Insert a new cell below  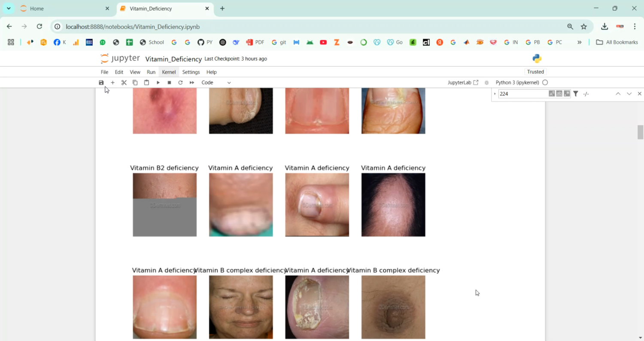[112, 82]
